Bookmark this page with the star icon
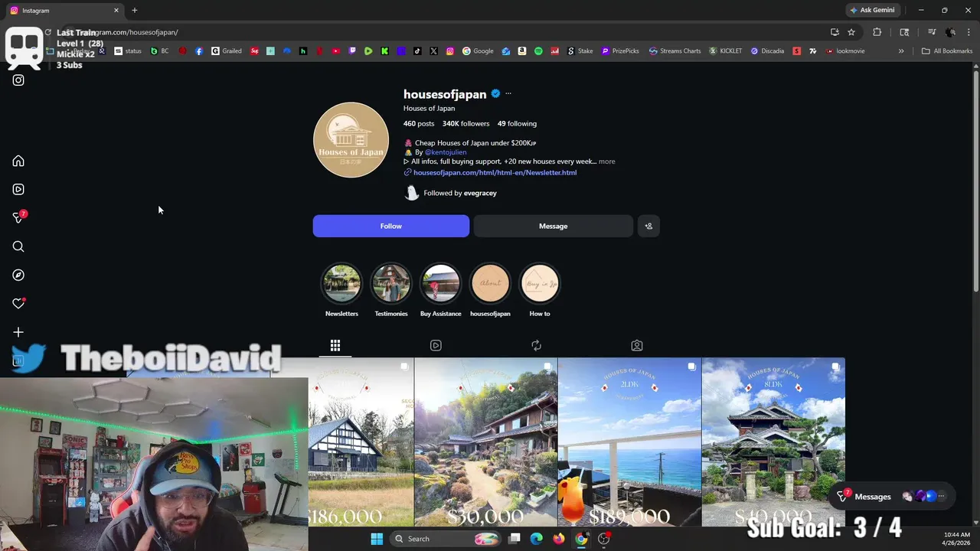This screenshot has width=980, height=551. [x=851, y=32]
